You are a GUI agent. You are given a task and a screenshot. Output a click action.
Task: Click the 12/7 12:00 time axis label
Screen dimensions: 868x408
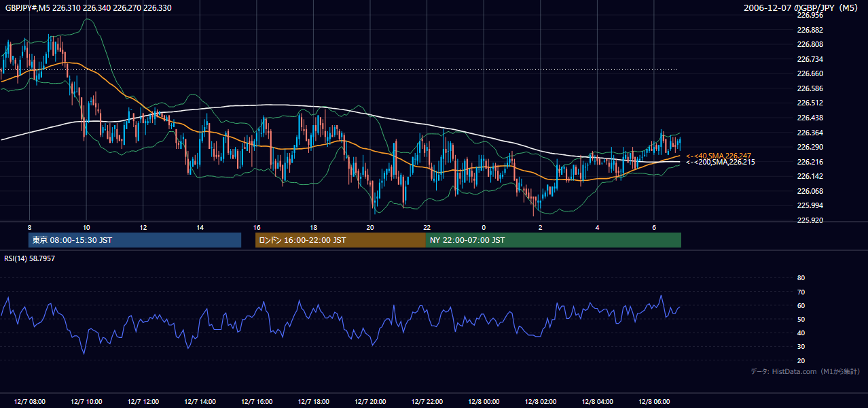143,402
